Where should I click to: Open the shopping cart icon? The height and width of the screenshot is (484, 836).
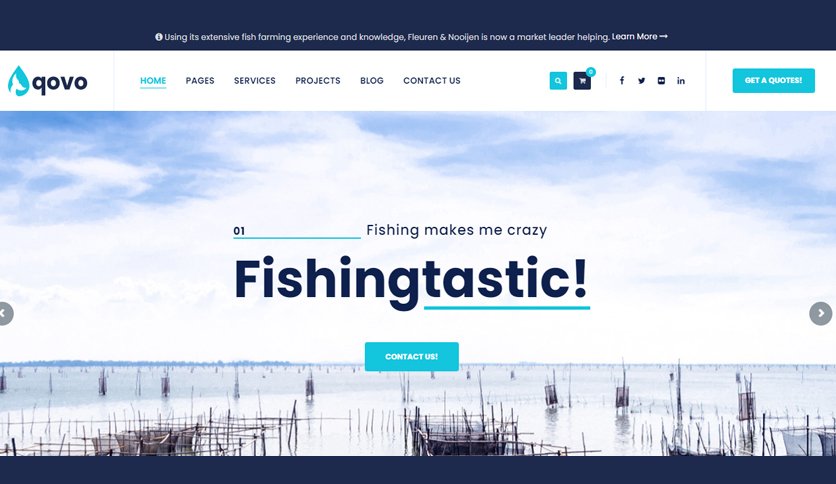click(582, 80)
